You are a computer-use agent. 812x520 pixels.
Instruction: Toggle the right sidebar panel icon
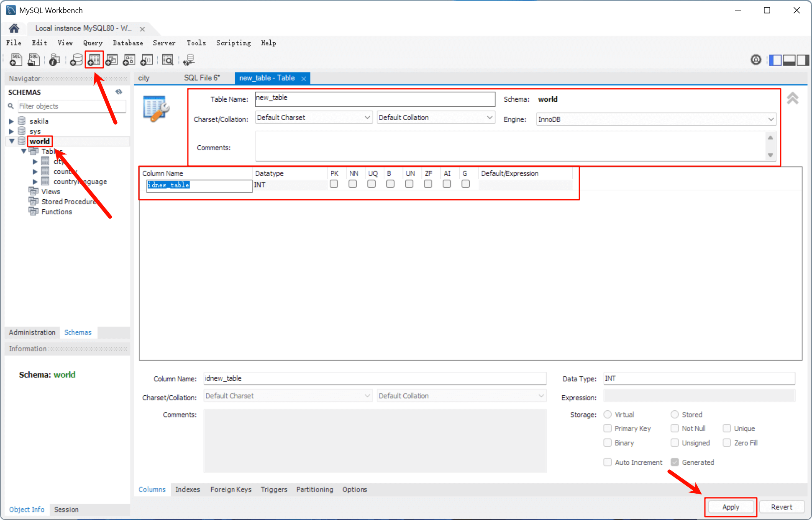(x=803, y=60)
